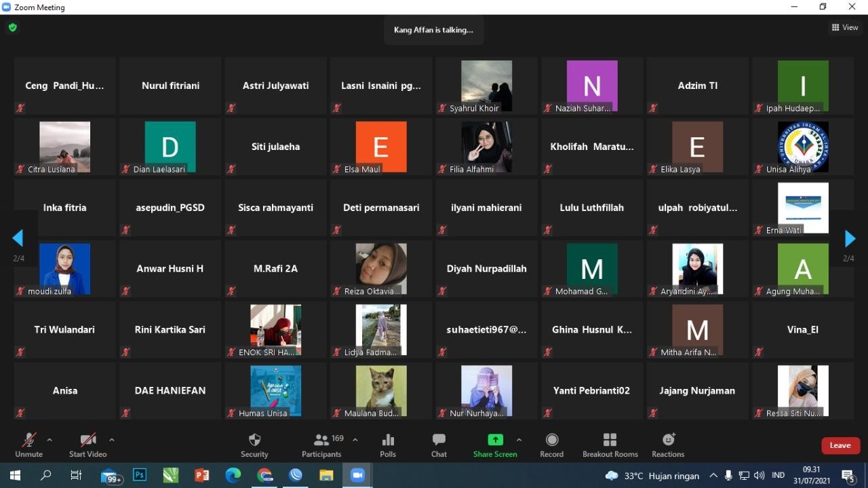Turn on camera with Start Video
The height and width of the screenshot is (488, 868).
point(87,445)
